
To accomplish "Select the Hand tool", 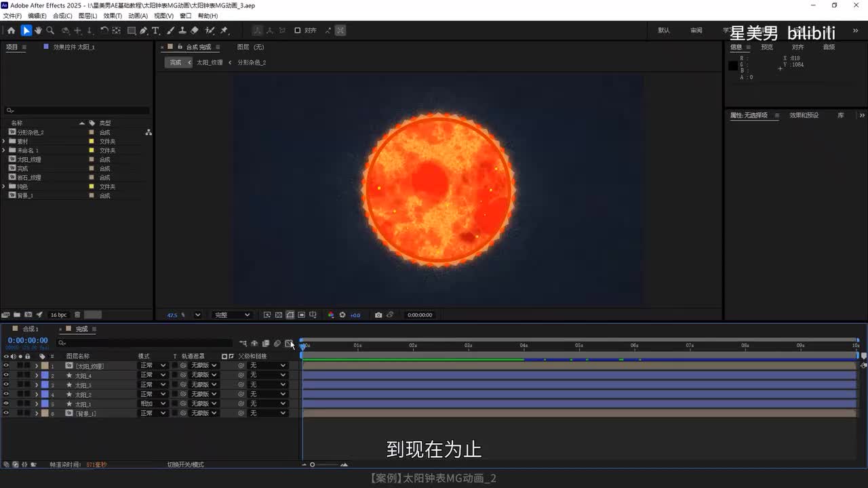I will (38, 30).
